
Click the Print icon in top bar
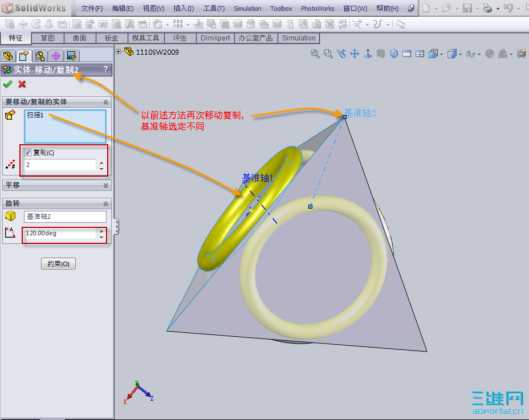tap(487, 8)
